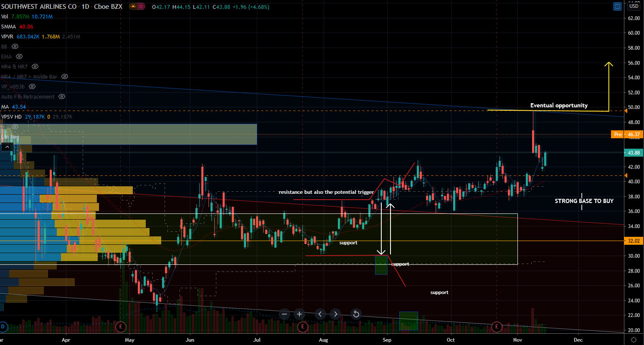
Task: Zoom in the chart using plus button
Action: coord(299,314)
